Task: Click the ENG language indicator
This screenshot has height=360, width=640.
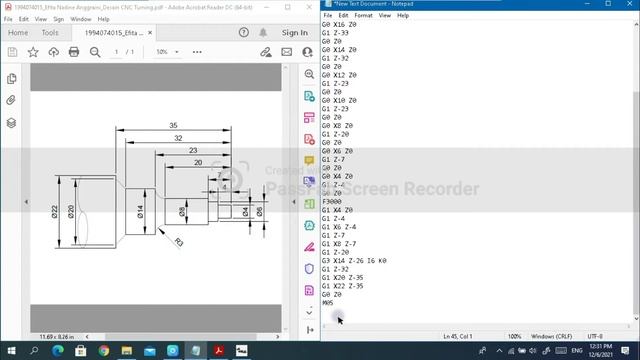Action: [x=576, y=351]
